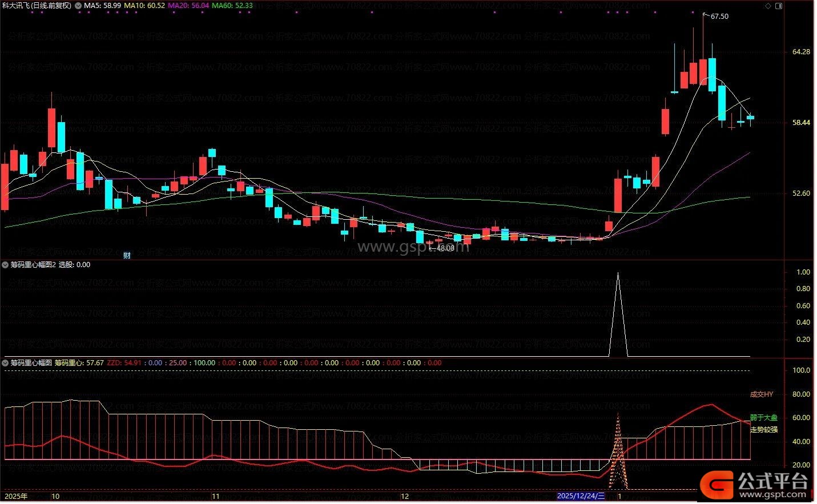
Task: Click the yellow 走势较强 label
Action: pos(763,429)
